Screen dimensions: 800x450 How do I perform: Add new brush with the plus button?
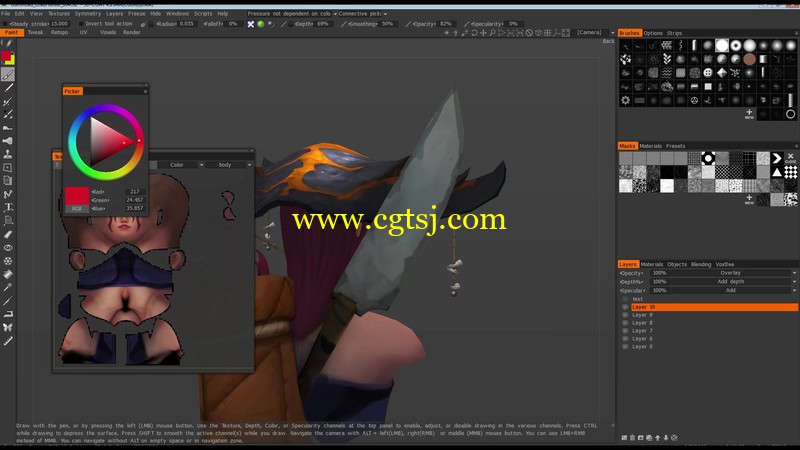tap(749, 114)
